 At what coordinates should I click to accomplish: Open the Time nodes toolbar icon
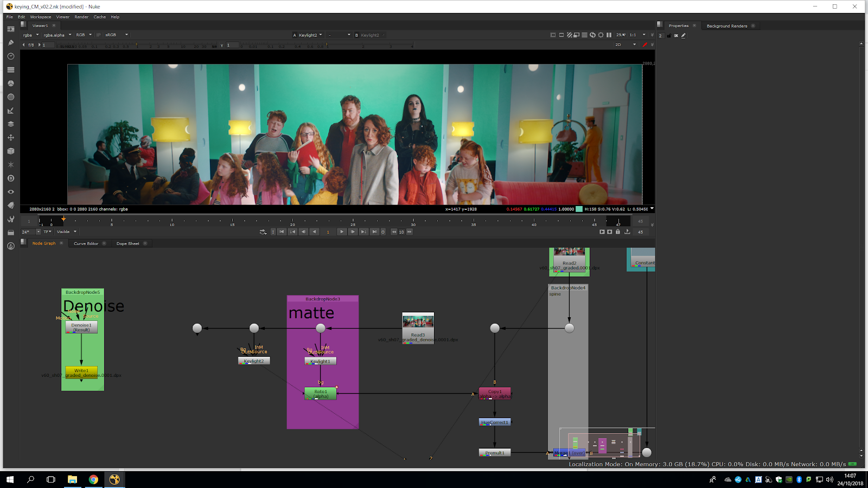10,56
